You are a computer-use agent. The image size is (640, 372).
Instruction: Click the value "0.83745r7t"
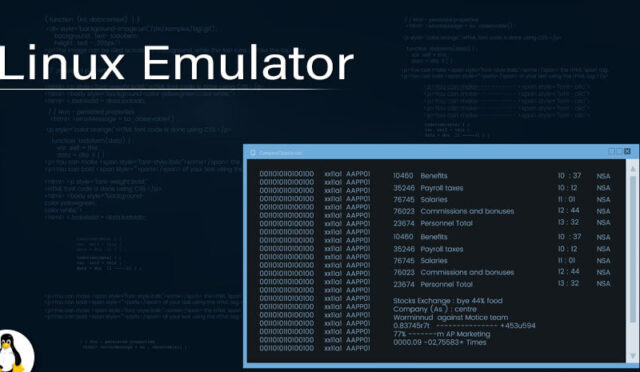pyautogui.click(x=411, y=325)
